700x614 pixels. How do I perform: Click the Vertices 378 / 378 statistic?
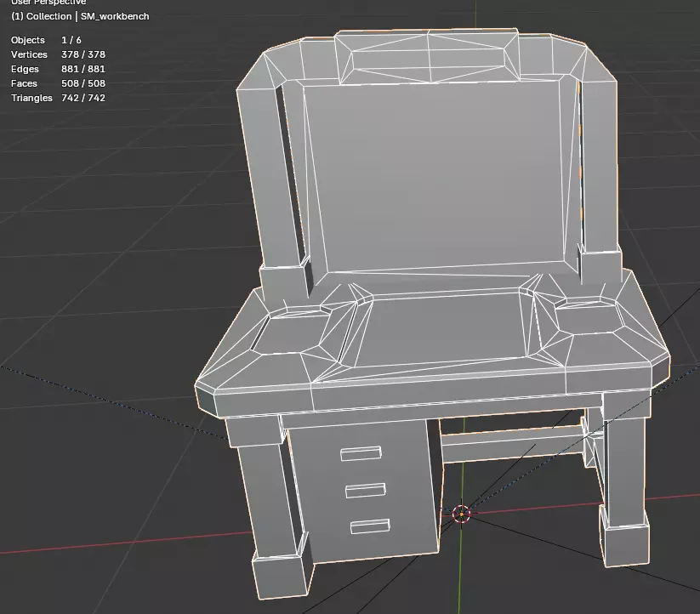pos(58,54)
